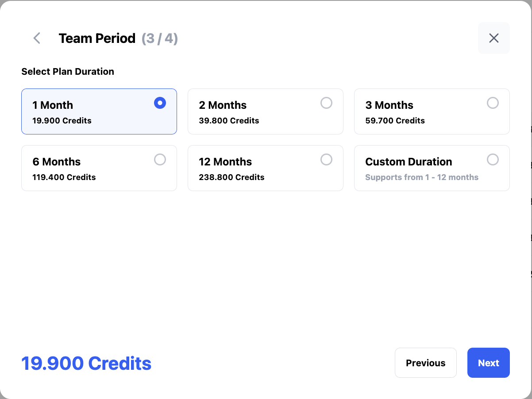The image size is (532, 399).
Task: Click the 238.800 Credits plan card text
Action: pos(231,177)
